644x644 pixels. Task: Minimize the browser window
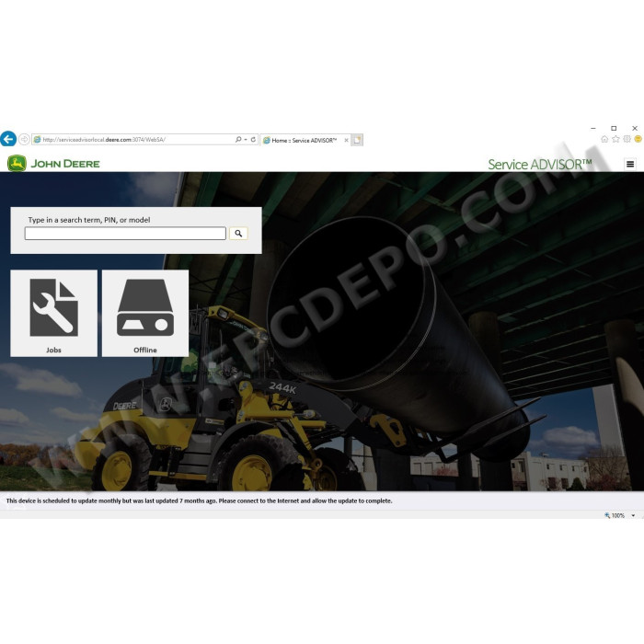pyautogui.click(x=593, y=129)
